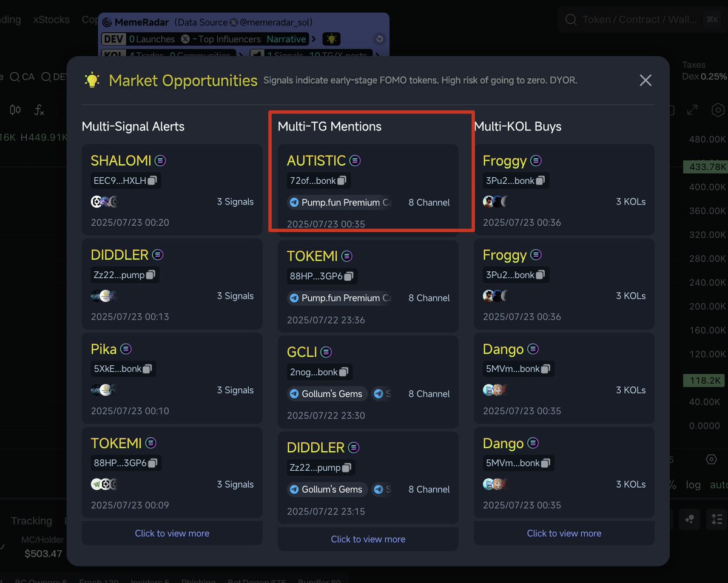The height and width of the screenshot is (583, 728).
Task: Open the GCLI token
Action: [302, 352]
